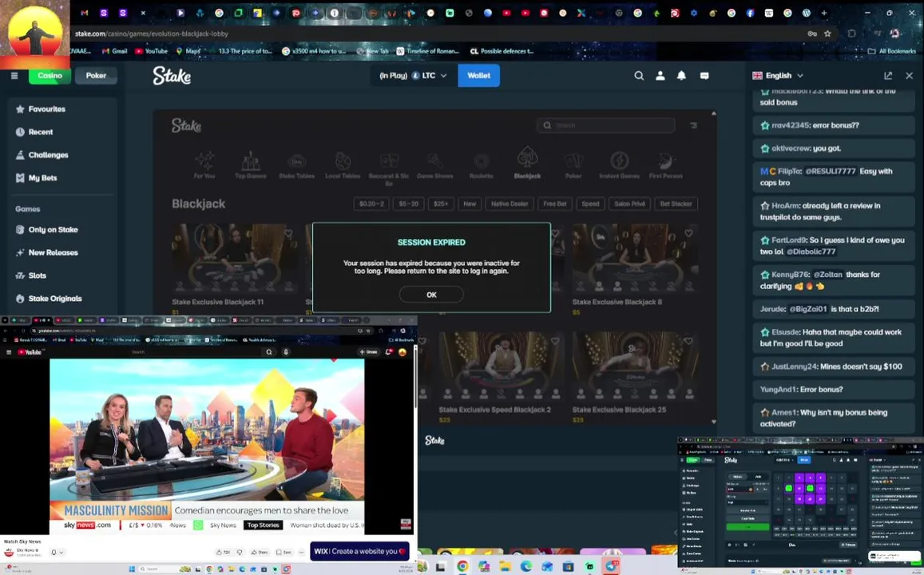
Task: Click YouTube voice search microphone icon
Action: pos(286,351)
